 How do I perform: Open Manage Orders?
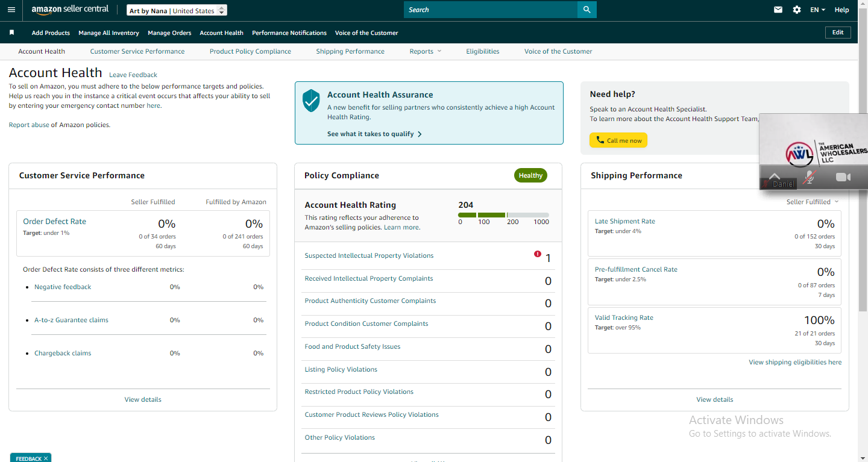(x=169, y=33)
